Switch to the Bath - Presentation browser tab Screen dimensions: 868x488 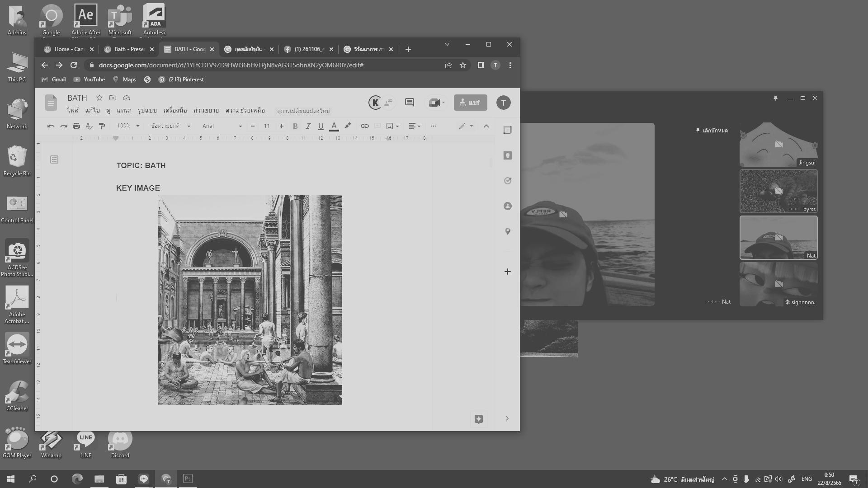[129, 49]
